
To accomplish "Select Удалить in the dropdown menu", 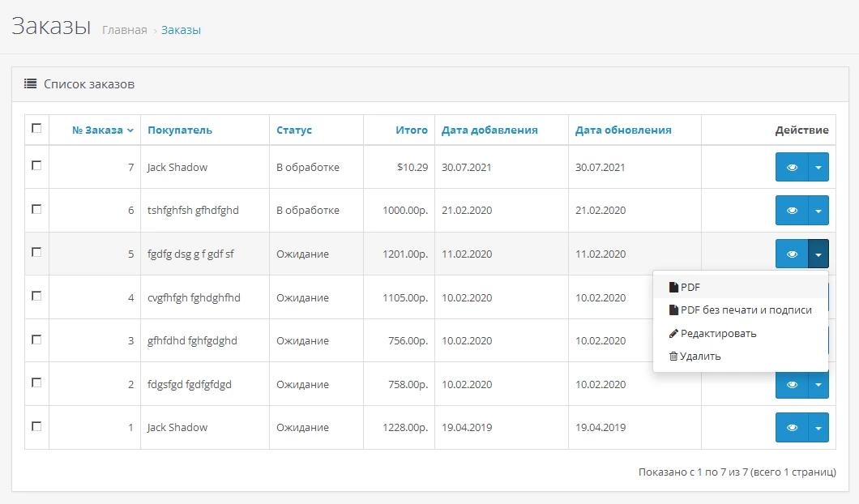I will point(740,356).
